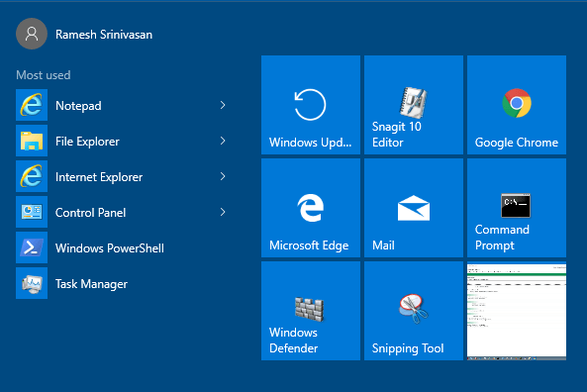Open Notepad from the Most used list

[78, 106]
